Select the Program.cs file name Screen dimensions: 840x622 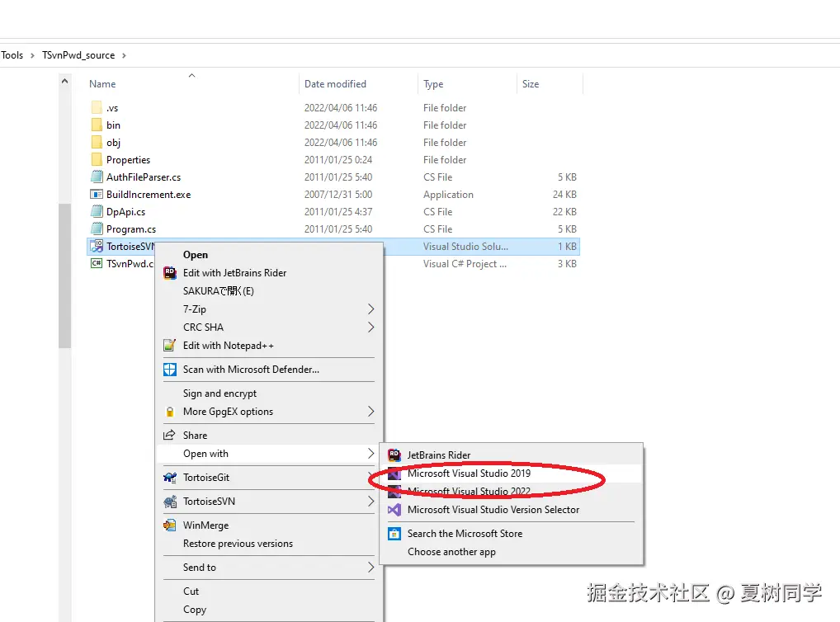pyautogui.click(x=131, y=229)
